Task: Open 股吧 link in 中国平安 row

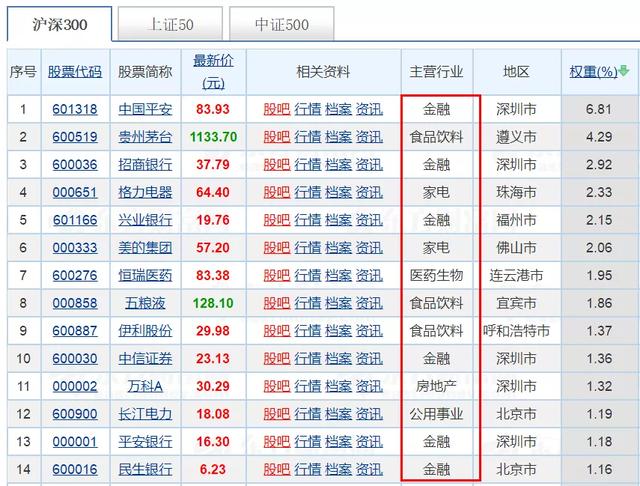Action: [x=277, y=109]
